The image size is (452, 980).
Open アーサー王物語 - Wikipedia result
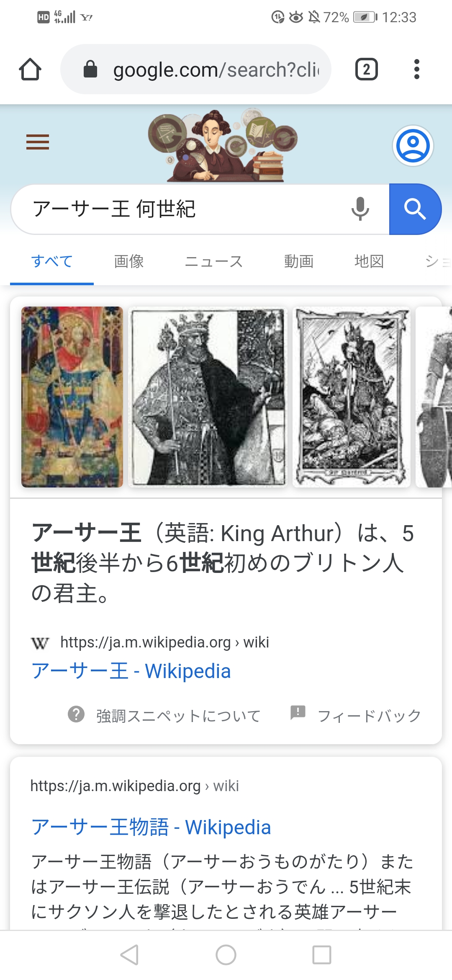151,827
